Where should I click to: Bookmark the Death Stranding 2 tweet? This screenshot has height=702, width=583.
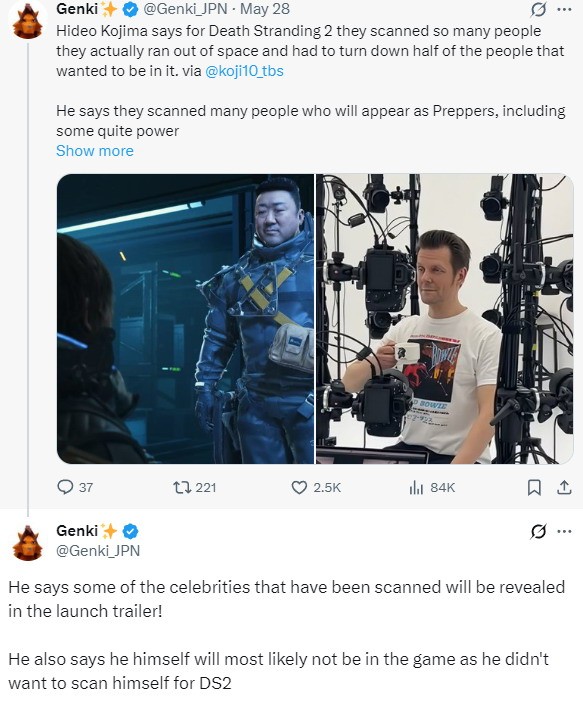pos(533,487)
